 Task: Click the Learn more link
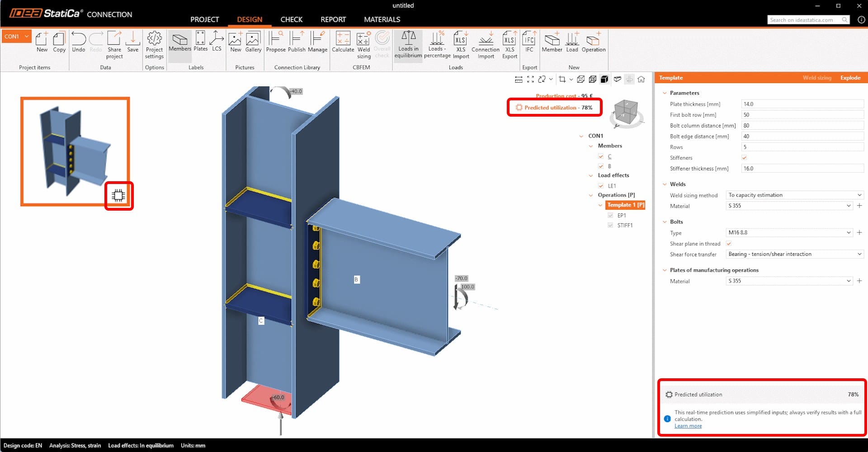[x=688, y=426]
